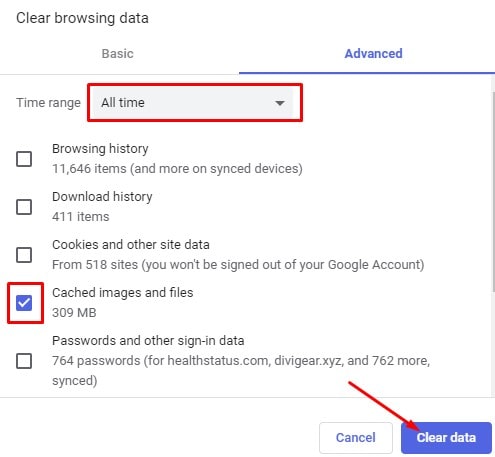Click Passwords and other sign-in data label
The height and width of the screenshot is (457, 495).
tap(148, 341)
